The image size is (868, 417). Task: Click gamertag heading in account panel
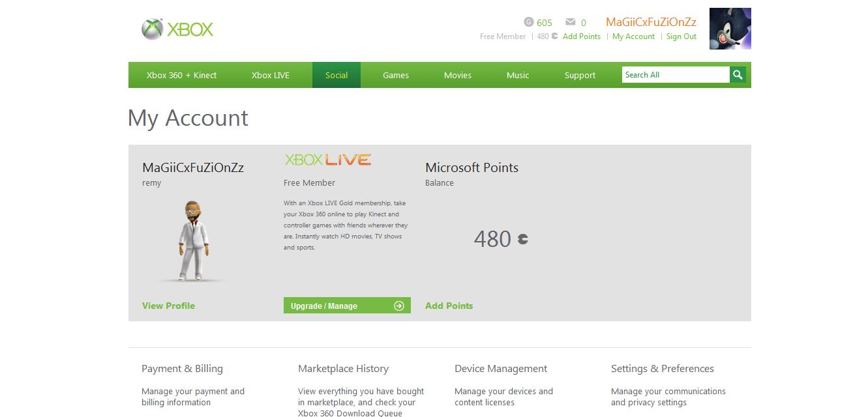tap(193, 167)
